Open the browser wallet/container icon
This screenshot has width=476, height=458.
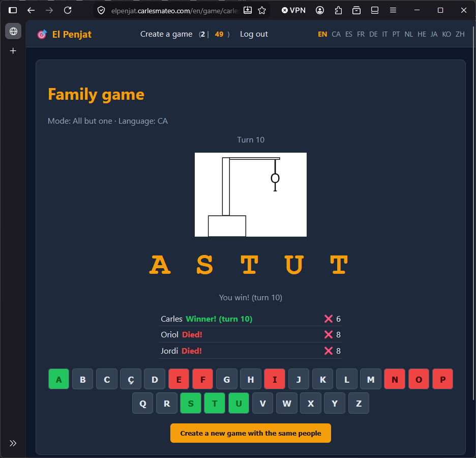click(356, 10)
